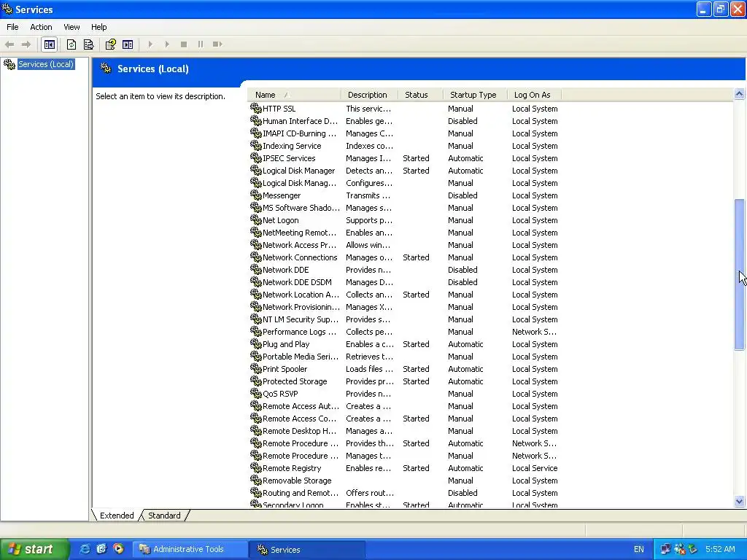
Task: Switch to the Extended tab
Action: [x=117, y=516]
